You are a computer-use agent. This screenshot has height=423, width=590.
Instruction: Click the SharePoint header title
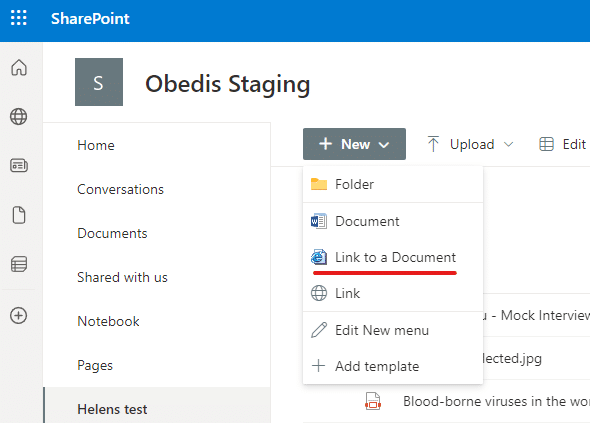click(x=90, y=18)
